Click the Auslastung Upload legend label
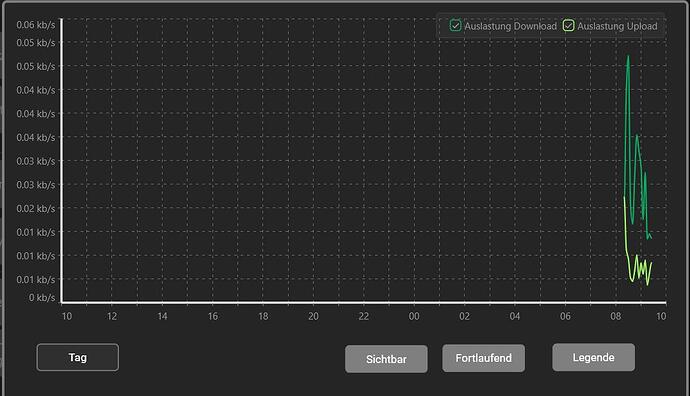This screenshot has width=690, height=396. [x=617, y=26]
